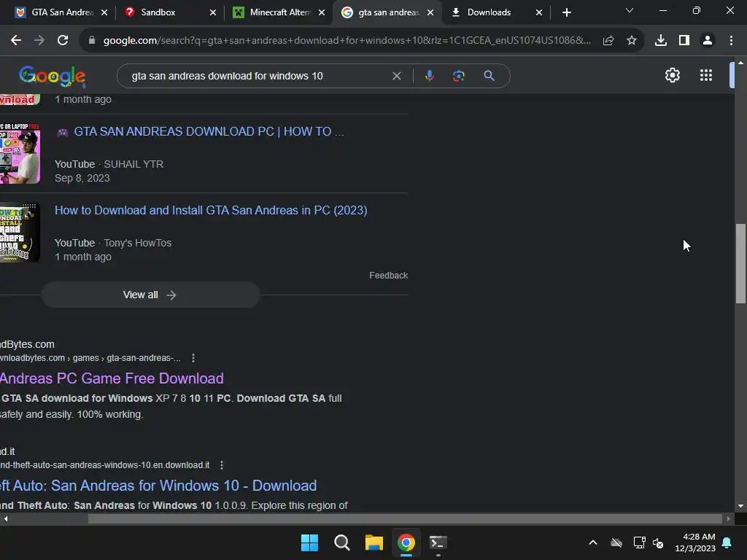Switch to the Minecraft Alternatives tab
Viewport: 747px width, 560px height.
[x=279, y=12]
